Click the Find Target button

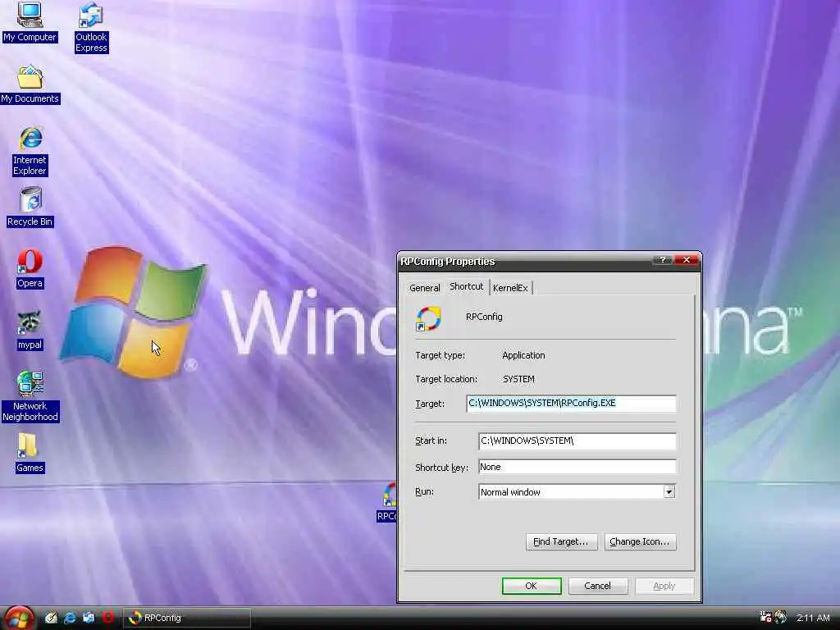pos(561,541)
